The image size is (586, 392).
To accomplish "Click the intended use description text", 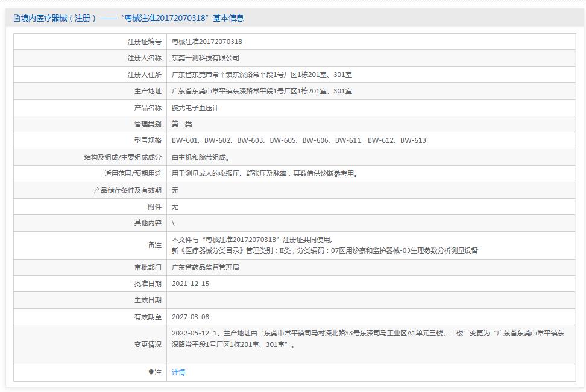I will (265, 173).
